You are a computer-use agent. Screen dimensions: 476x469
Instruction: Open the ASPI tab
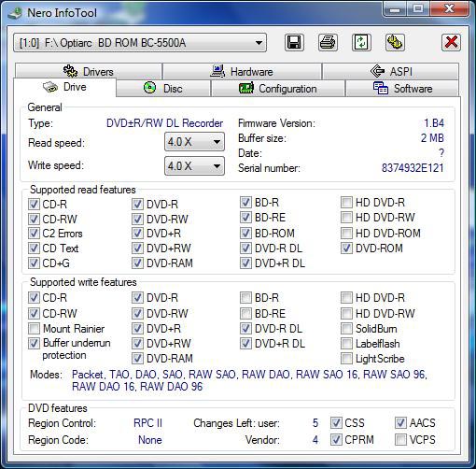[391, 71]
